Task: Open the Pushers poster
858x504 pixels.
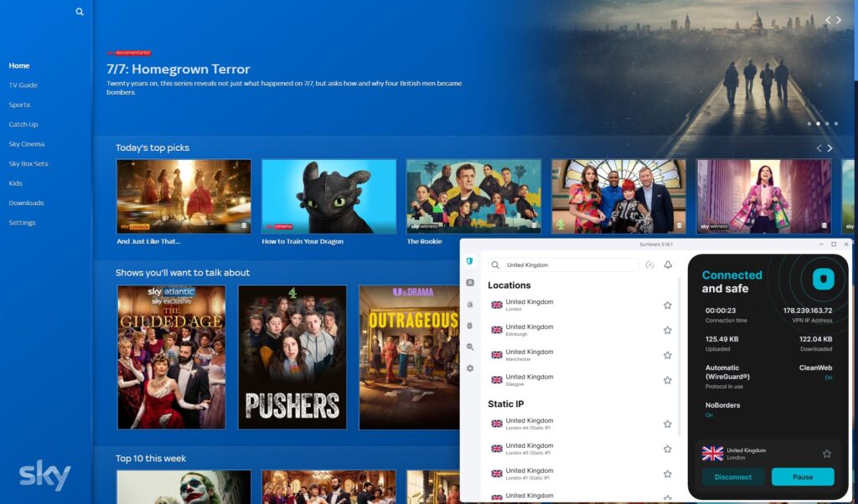Action: point(292,357)
